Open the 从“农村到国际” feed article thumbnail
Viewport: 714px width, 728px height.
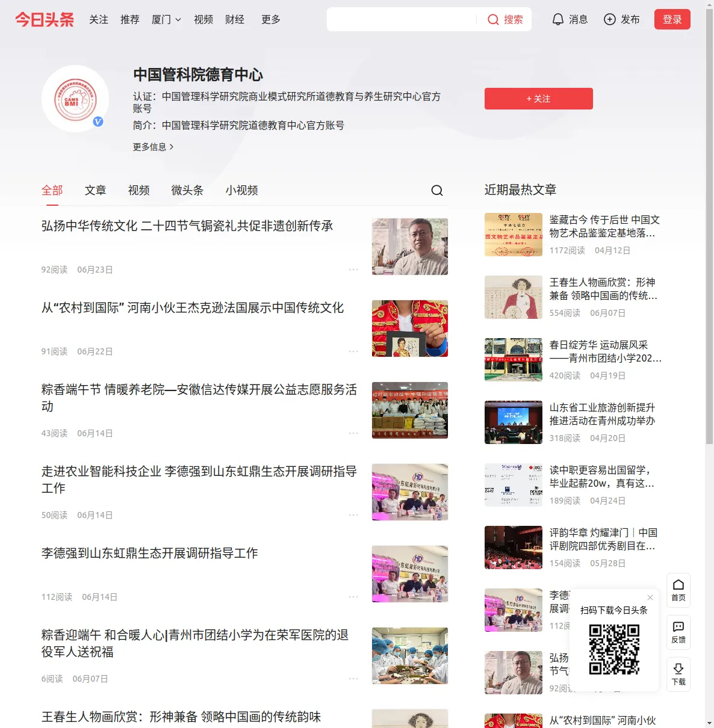tap(410, 329)
